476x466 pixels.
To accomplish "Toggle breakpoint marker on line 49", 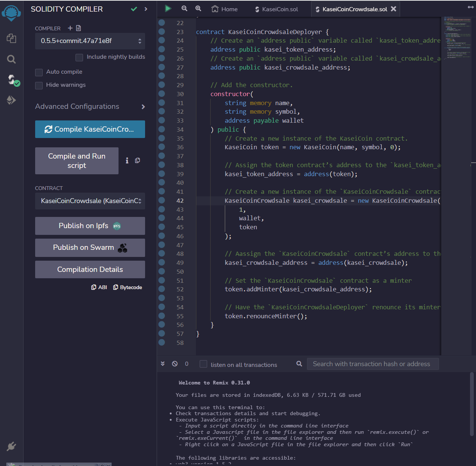I will [x=162, y=262].
